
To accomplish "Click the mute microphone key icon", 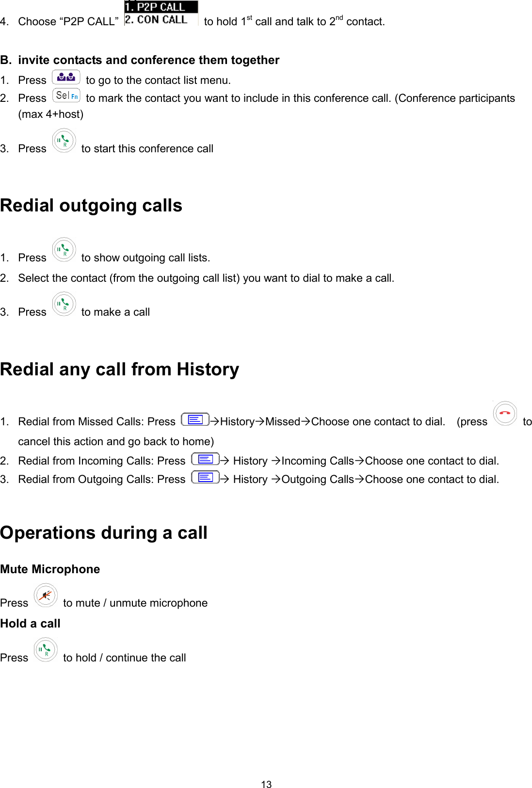I will (46, 595).
